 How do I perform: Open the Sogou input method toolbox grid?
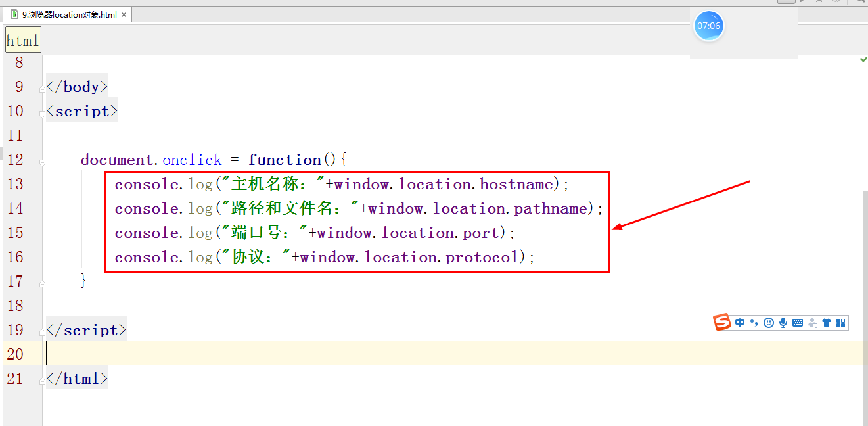pyautogui.click(x=841, y=322)
